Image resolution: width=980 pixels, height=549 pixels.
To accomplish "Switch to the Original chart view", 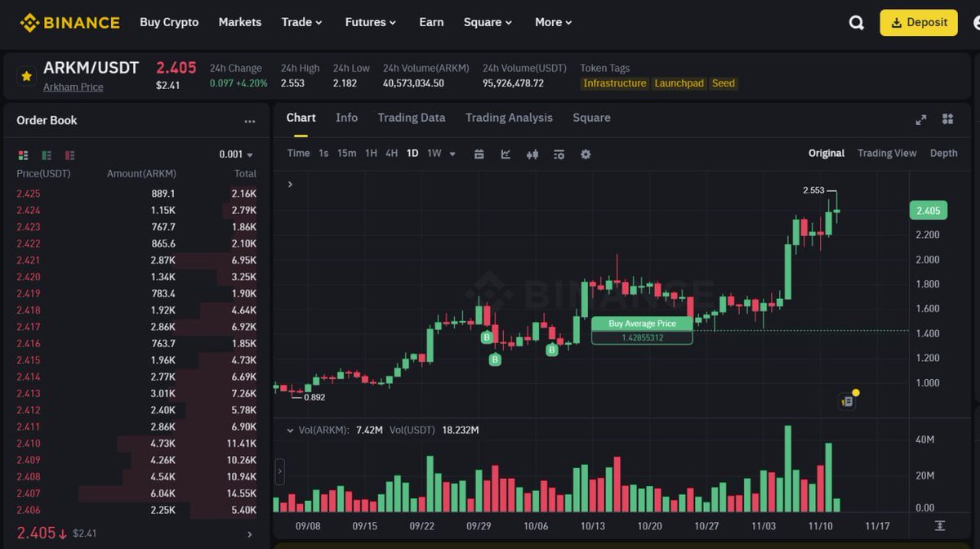I will click(x=826, y=154).
